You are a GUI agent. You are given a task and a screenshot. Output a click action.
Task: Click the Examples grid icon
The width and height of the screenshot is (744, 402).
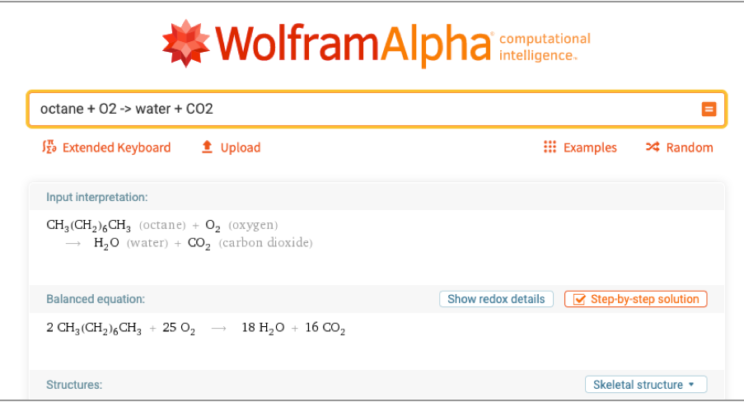tap(549, 148)
